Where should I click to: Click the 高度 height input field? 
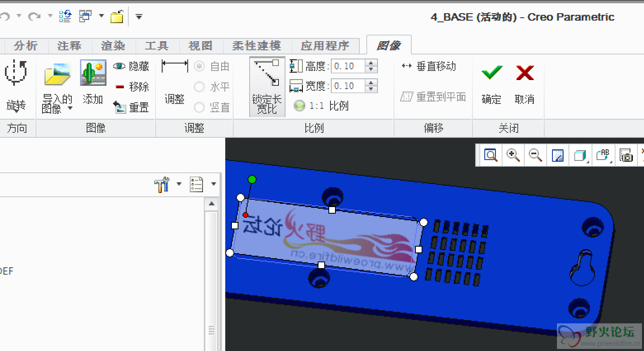pyautogui.click(x=348, y=66)
